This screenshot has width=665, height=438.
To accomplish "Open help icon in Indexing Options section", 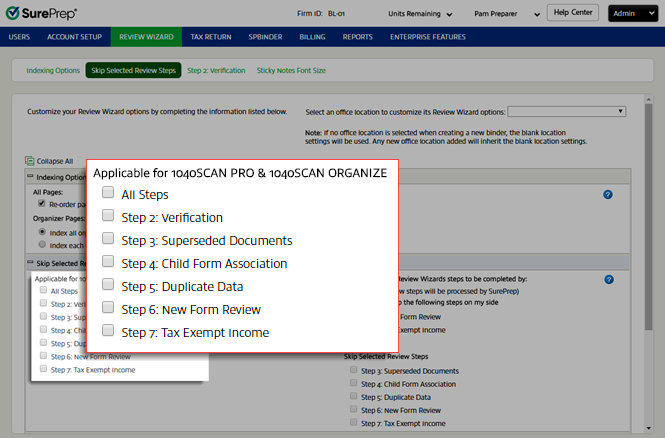I will pyautogui.click(x=608, y=195).
